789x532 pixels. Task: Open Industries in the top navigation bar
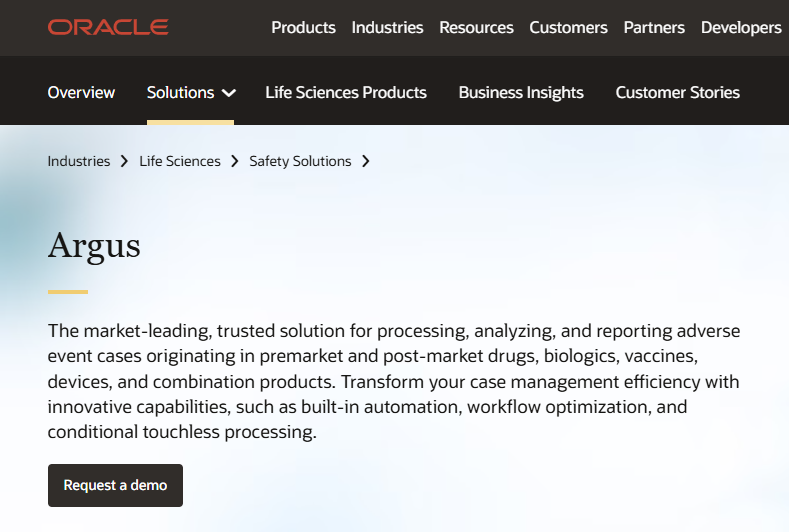tap(387, 27)
